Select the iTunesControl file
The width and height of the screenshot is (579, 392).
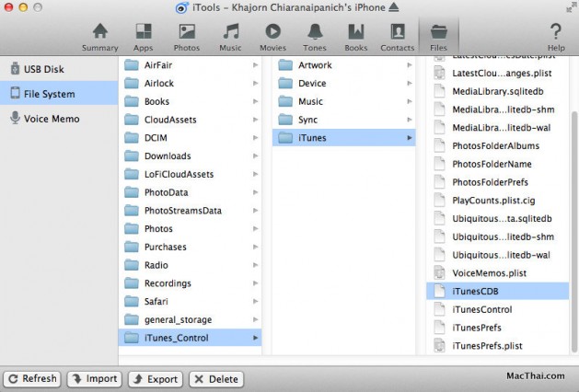tap(497, 309)
